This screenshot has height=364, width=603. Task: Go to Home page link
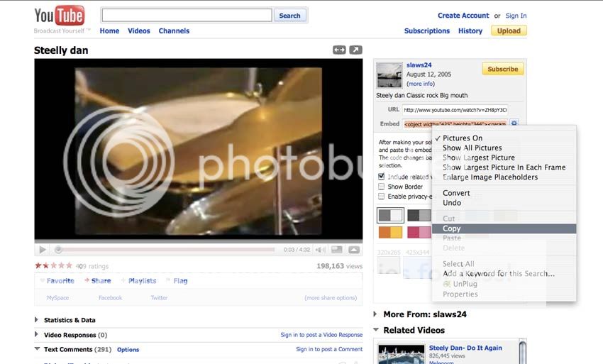click(109, 31)
